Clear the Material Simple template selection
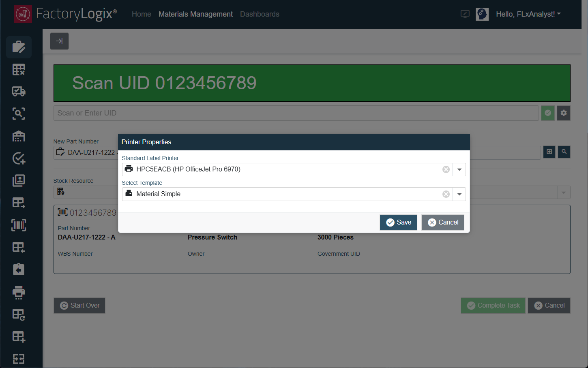The image size is (588, 368). [x=446, y=194]
